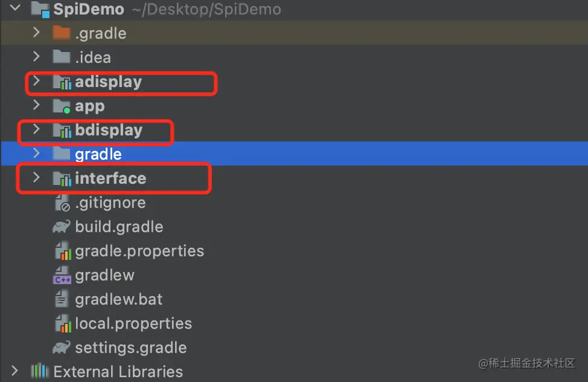Expand the interface module chevron

36,178
